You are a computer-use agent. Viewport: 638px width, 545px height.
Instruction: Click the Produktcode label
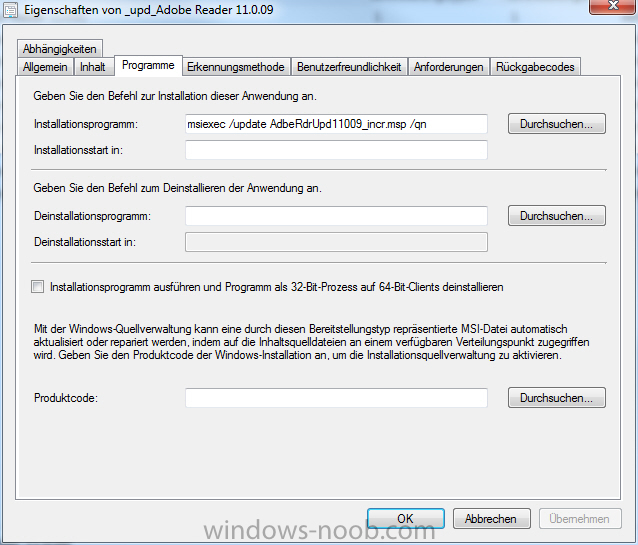click(x=66, y=398)
